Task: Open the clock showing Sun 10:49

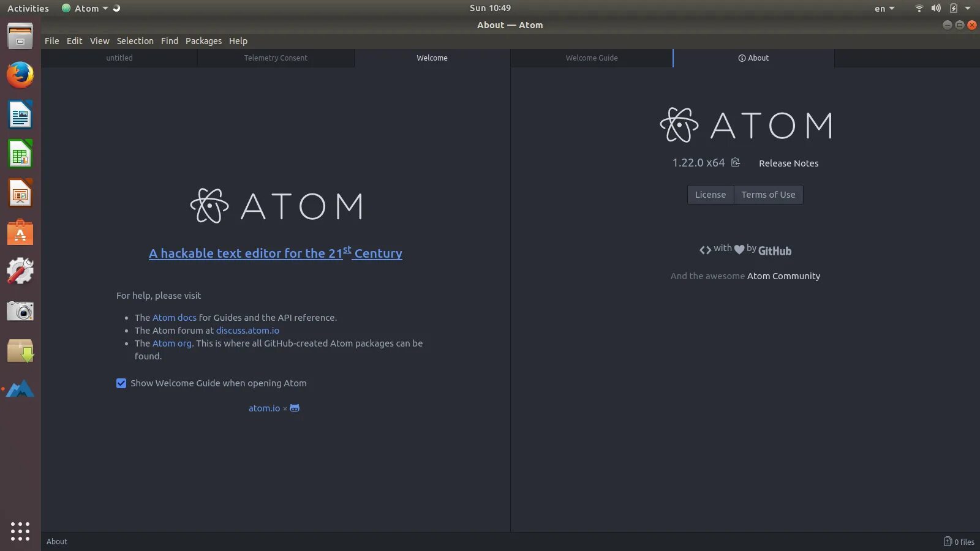Action: point(490,8)
